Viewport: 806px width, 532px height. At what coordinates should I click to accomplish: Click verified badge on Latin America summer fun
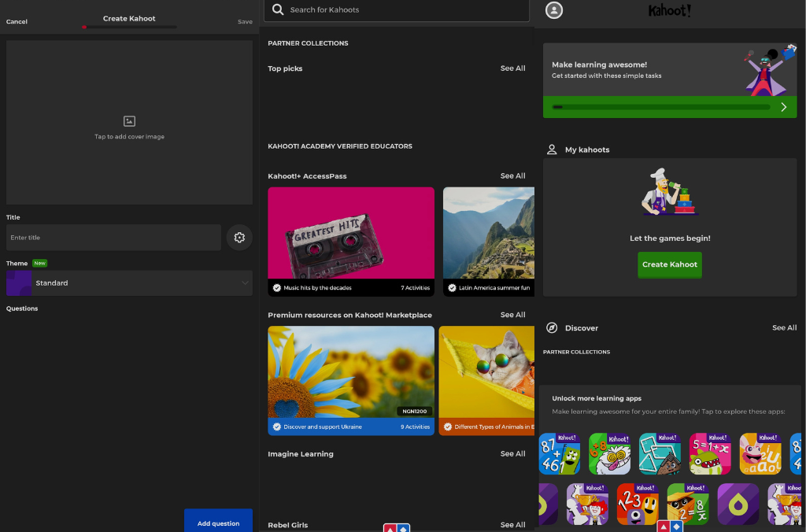[x=452, y=288]
